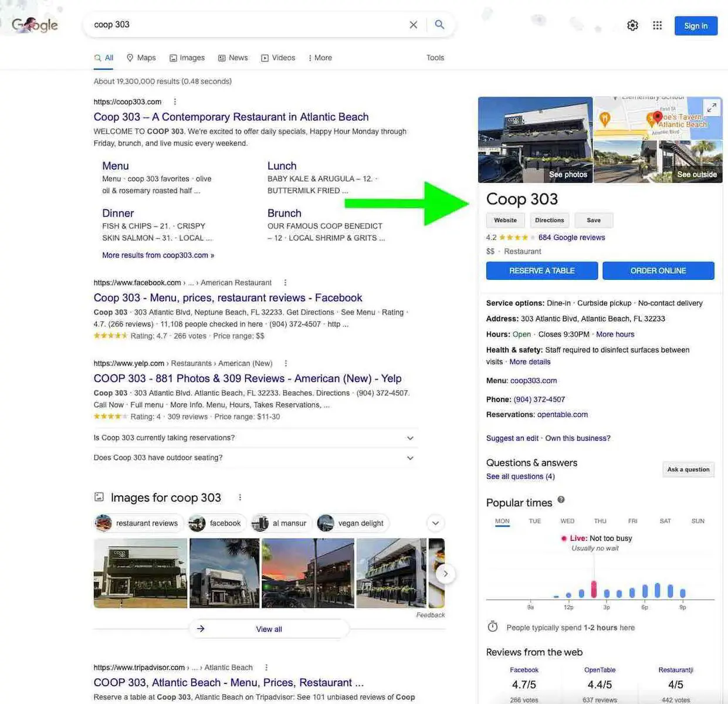Open three-dot menu beside coop303.com result
Viewport: 728px width, 704px height.
pos(175,101)
